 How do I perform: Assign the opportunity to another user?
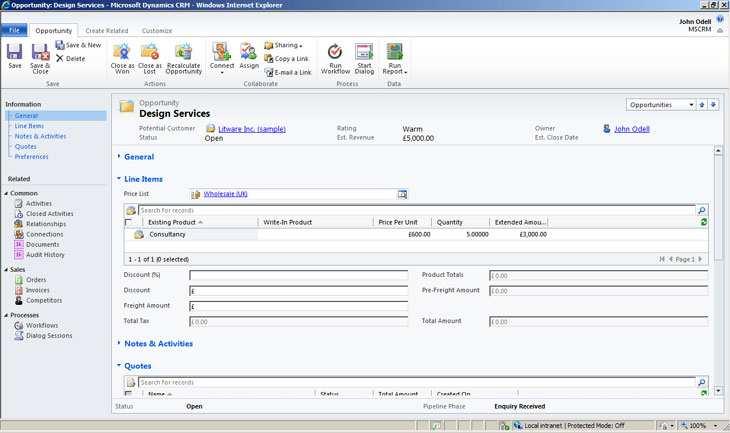coord(249,56)
